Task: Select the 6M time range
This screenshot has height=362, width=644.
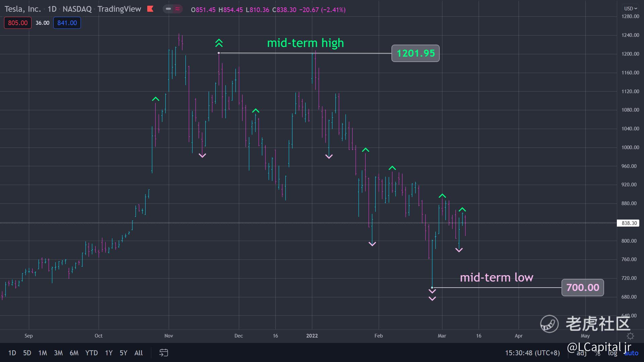Action: [74, 353]
